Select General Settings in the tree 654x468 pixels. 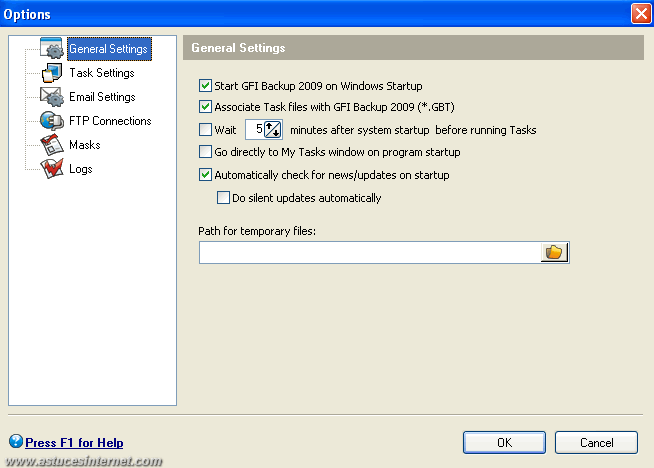(x=108, y=49)
